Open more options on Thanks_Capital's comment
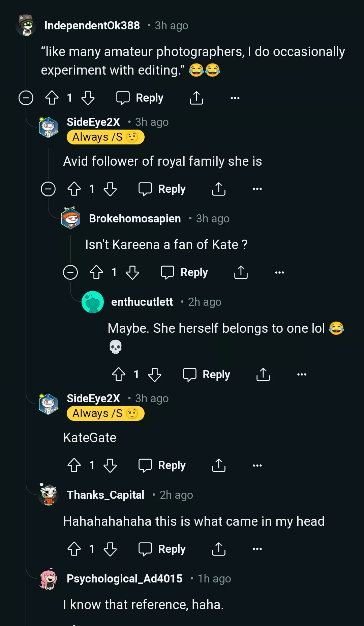364x626 pixels. pos(257,549)
